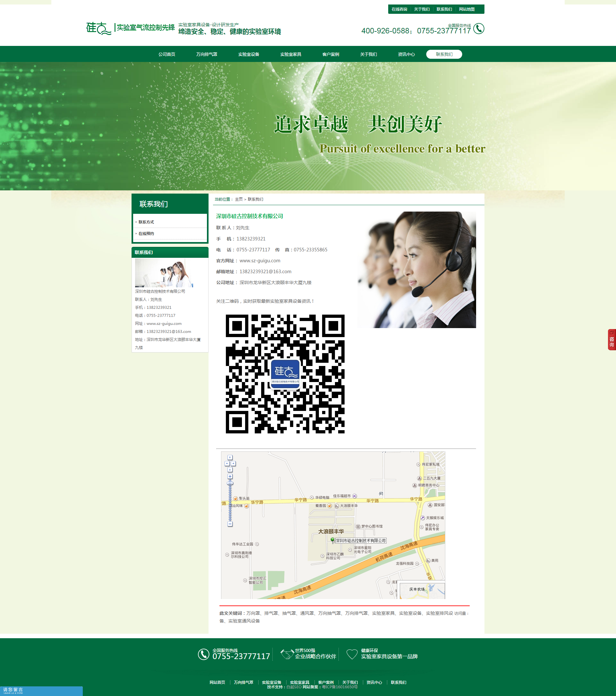
Task: Click the email text 13823239321@163.com
Action: (x=265, y=271)
